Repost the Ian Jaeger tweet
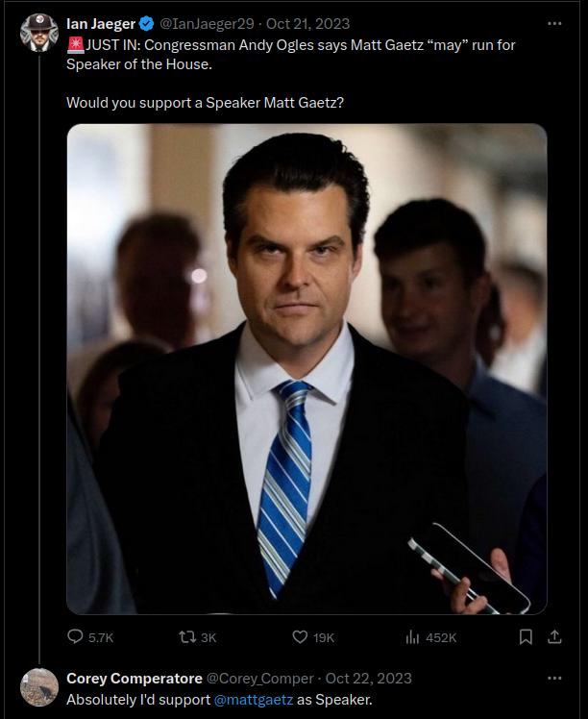Screen dimensions: 588x719 tap(187, 636)
